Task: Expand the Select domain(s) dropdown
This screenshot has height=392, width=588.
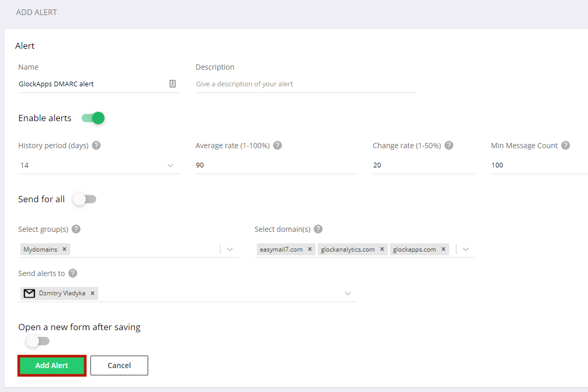Action: click(465, 249)
